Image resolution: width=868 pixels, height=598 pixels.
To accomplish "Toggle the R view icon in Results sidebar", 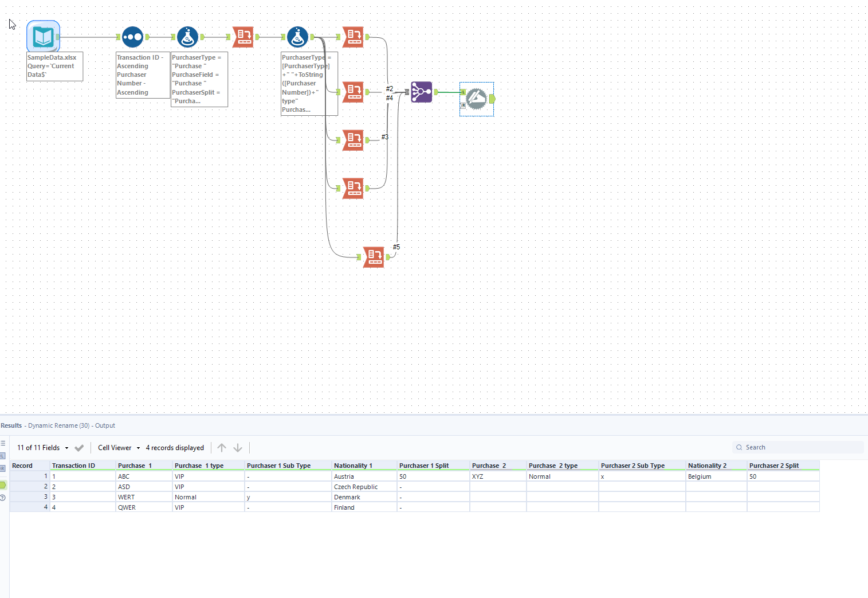I will [x=2, y=467].
